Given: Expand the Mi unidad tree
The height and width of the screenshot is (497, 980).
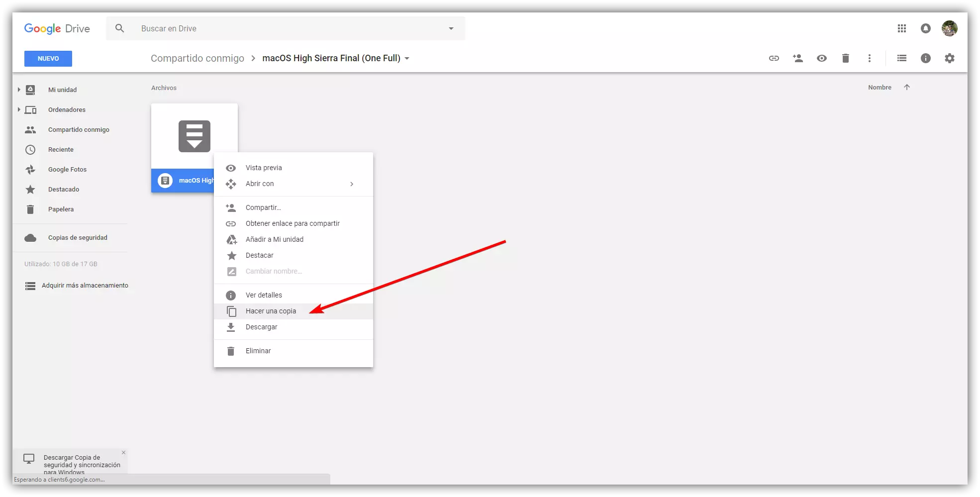Looking at the screenshot, I should pos(19,90).
